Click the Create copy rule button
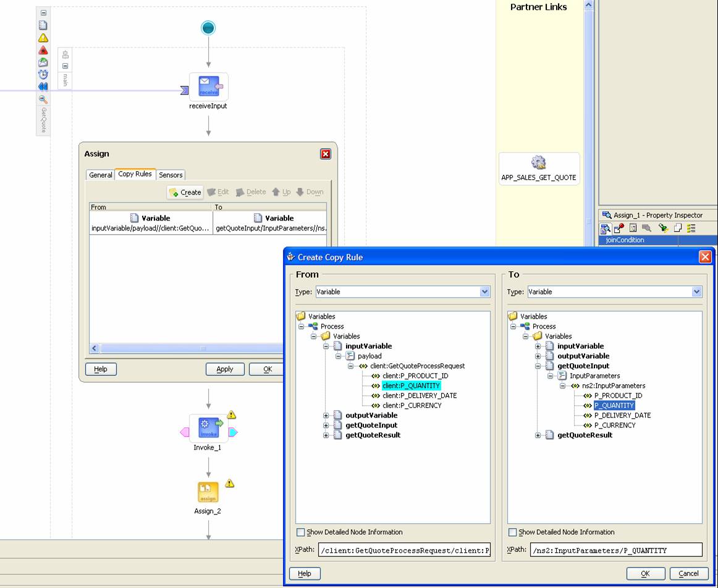This screenshot has height=588, width=718. point(185,192)
